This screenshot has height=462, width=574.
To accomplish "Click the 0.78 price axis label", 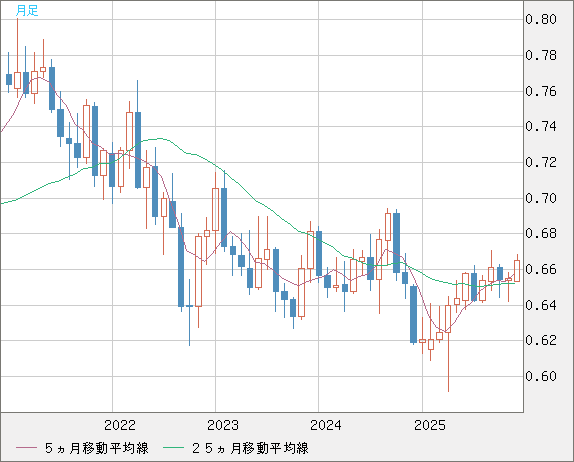I will (541, 55).
